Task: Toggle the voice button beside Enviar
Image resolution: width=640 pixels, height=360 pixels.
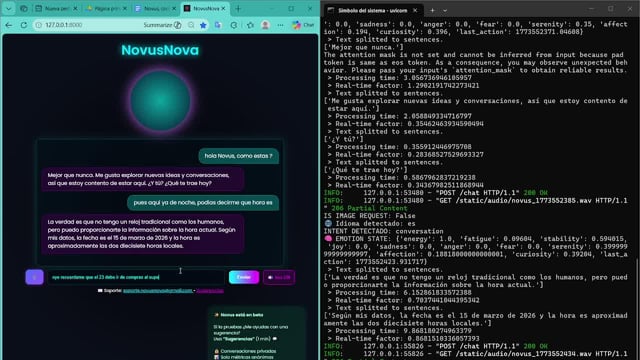Action: tap(279, 277)
